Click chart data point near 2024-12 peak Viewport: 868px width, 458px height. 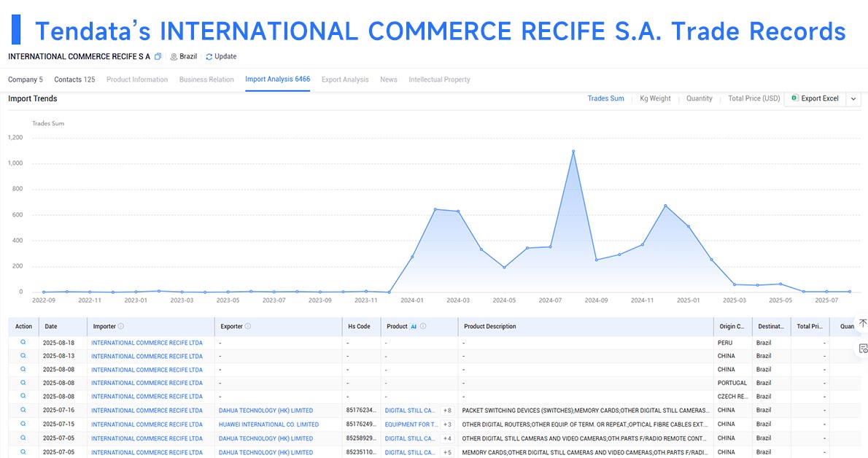tap(665, 206)
